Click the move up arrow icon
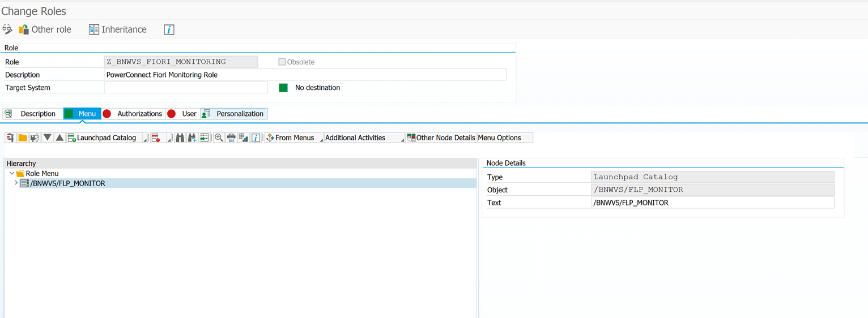This screenshot has height=318, width=868. 59,138
